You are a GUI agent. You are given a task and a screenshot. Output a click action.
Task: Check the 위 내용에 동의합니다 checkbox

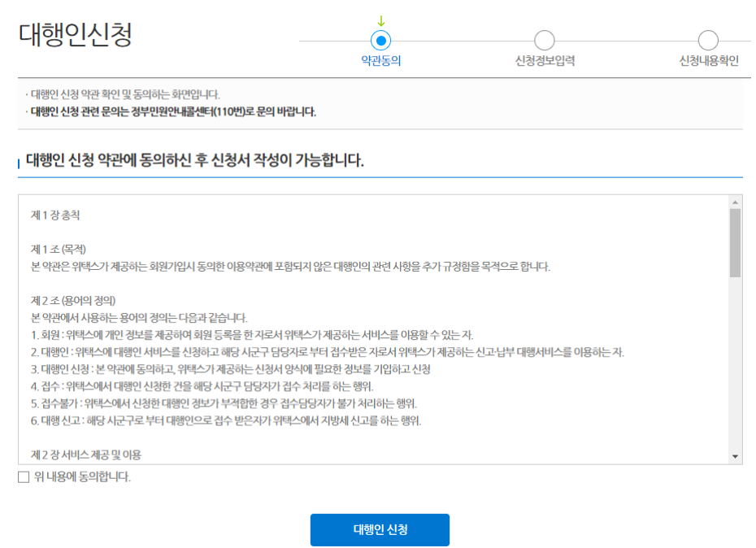click(24, 477)
